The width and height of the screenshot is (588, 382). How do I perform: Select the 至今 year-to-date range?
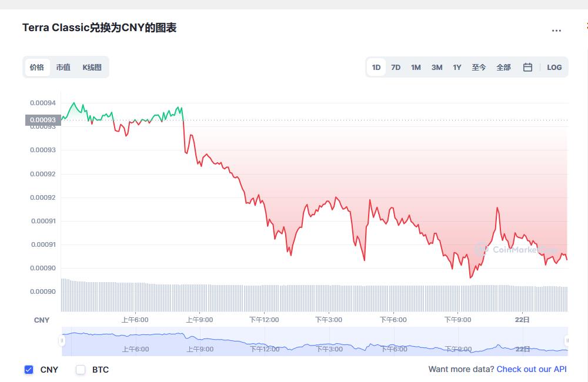pyautogui.click(x=479, y=68)
